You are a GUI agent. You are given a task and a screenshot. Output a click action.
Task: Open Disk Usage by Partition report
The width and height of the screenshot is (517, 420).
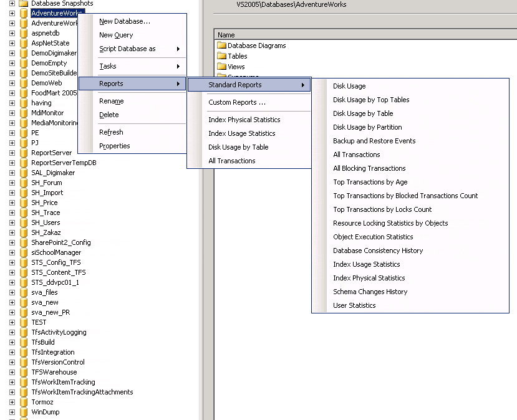410,127
